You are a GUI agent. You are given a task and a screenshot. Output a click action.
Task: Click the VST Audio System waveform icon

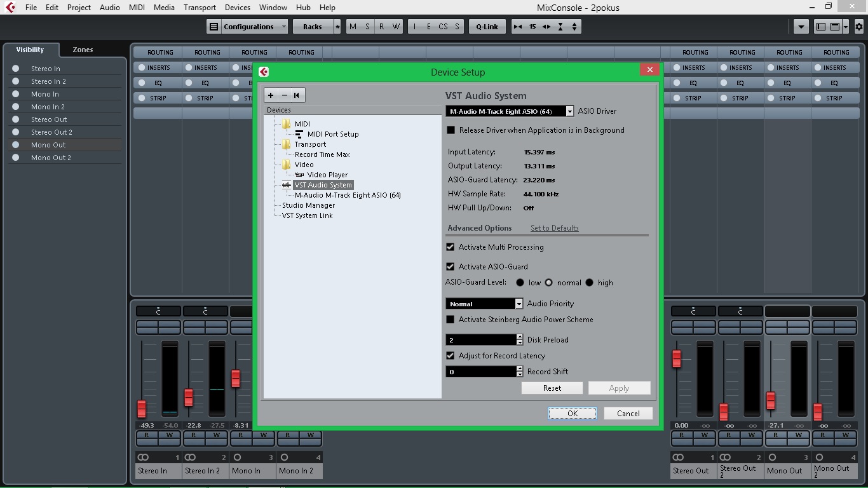[287, 185]
